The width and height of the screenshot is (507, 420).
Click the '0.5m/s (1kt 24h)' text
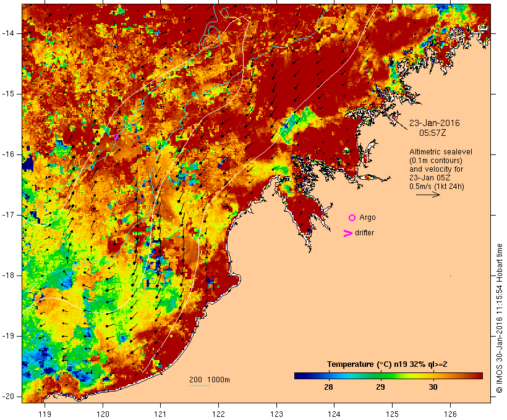[x=437, y=187]
